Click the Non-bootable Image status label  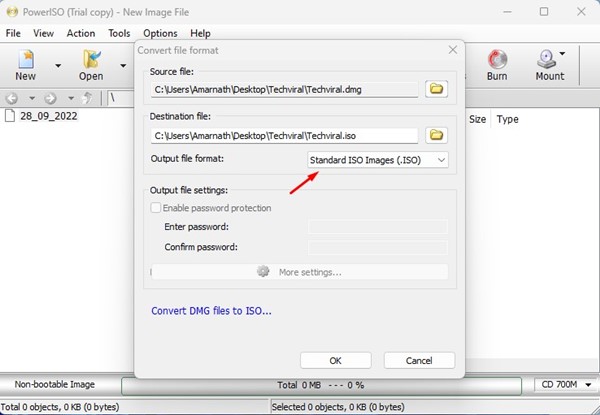(54, 384)
